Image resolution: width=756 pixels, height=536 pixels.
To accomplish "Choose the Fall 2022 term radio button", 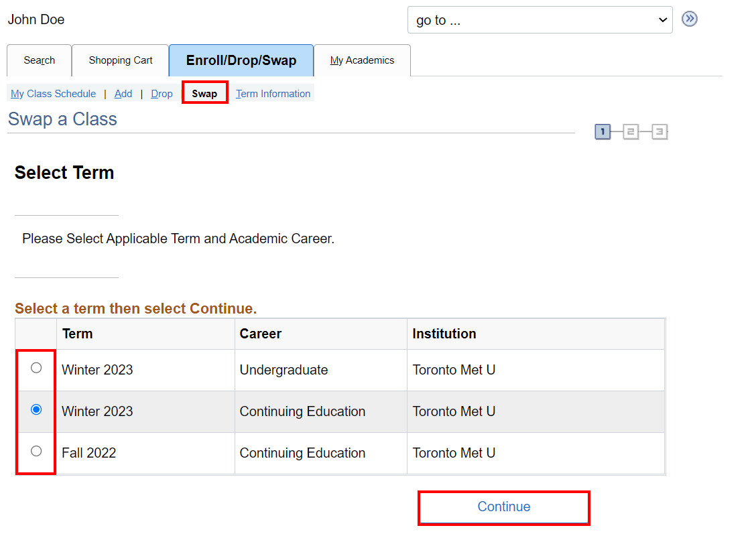I will pos(36,451).
